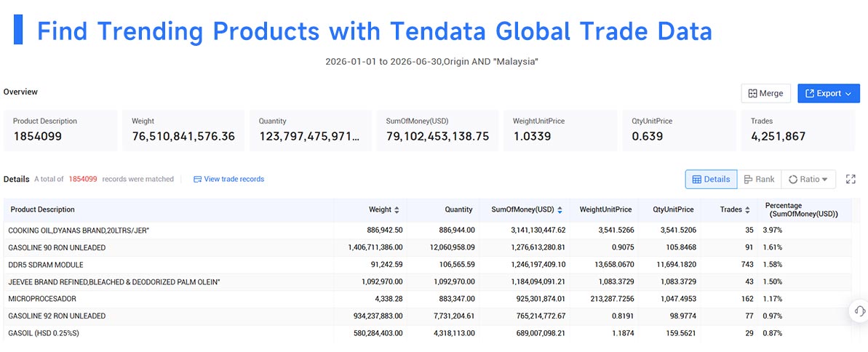Select COOKING OIL,DYANAS BRAND row description

coord(79,230)
